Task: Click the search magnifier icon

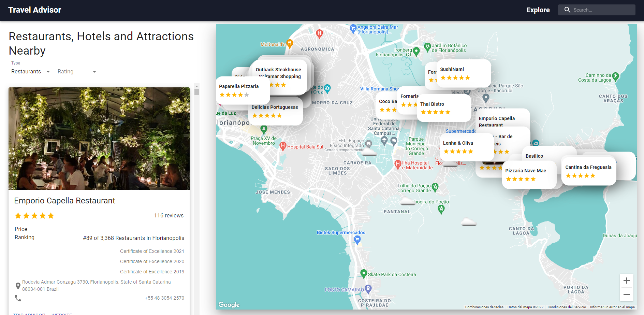Action: click(x=567, y=10)
